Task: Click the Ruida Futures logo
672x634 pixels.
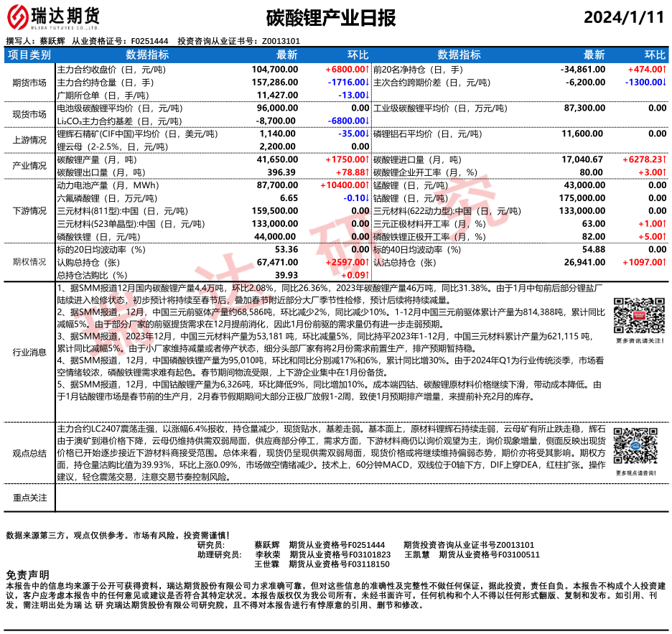Action: tap(52, 17)
